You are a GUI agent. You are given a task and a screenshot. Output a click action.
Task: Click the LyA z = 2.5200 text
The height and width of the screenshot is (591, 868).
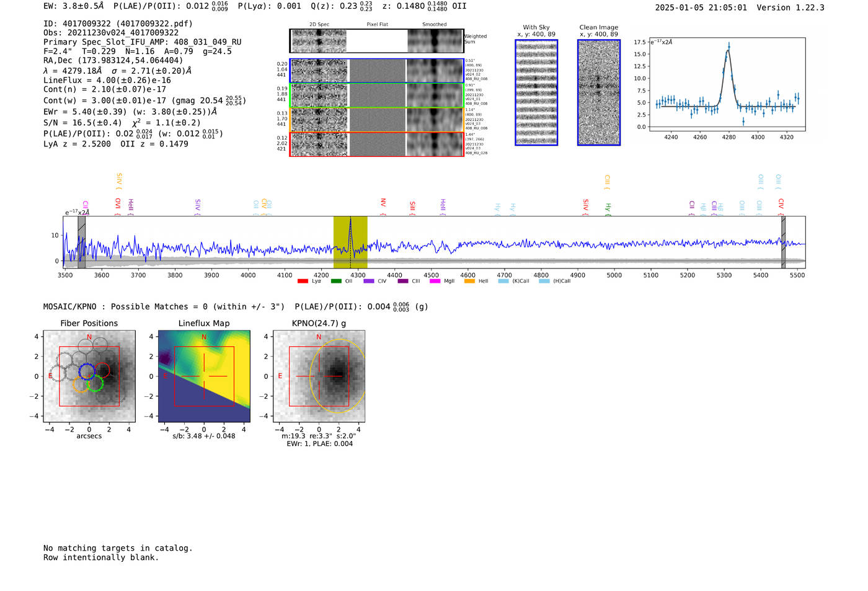pyautogui.click(x=77, y=144)
